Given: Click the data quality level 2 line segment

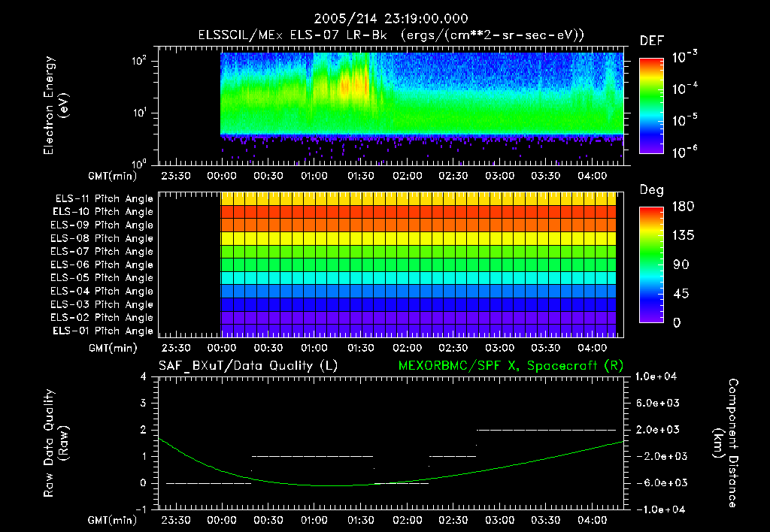Looking at the screenshot, I should coord(546,430).
